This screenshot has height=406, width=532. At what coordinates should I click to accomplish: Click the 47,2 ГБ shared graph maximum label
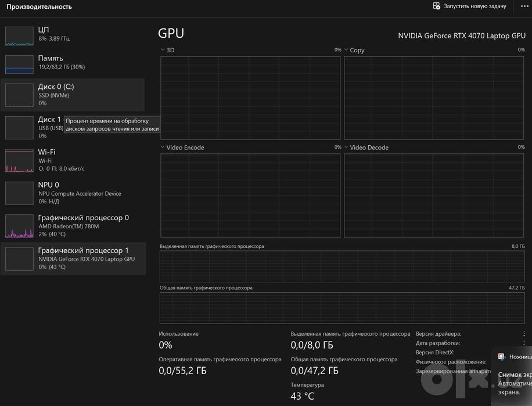(x=517, y=288)
